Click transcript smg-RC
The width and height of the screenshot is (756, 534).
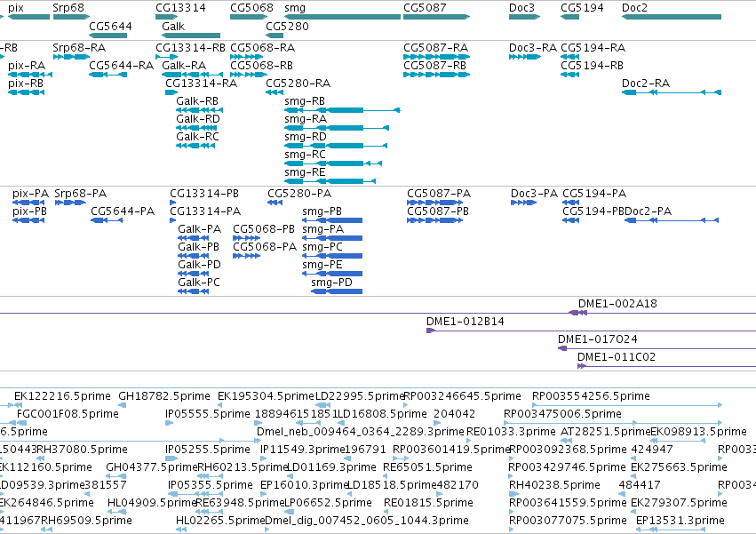click(x=334, y=163)
